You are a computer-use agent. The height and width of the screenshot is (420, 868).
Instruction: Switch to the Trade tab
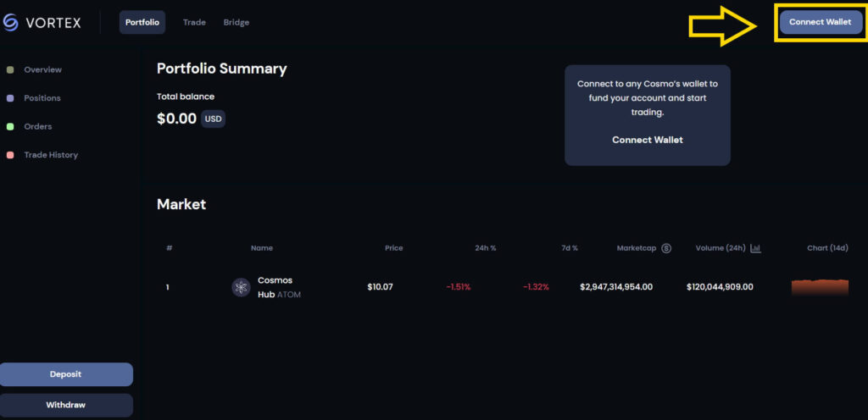194,23
